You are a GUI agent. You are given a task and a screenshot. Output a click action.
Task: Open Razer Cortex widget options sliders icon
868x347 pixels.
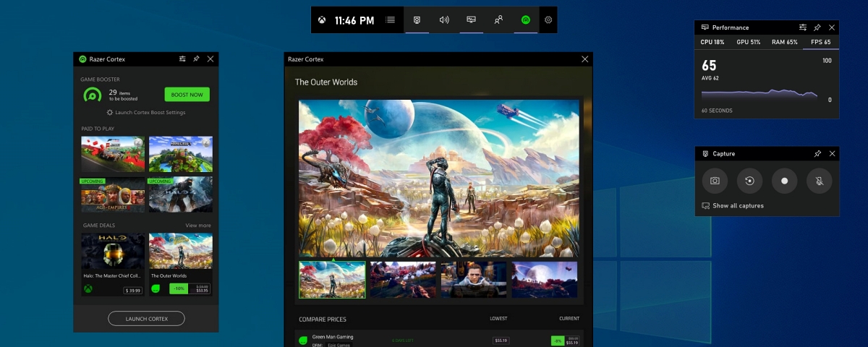182,59
